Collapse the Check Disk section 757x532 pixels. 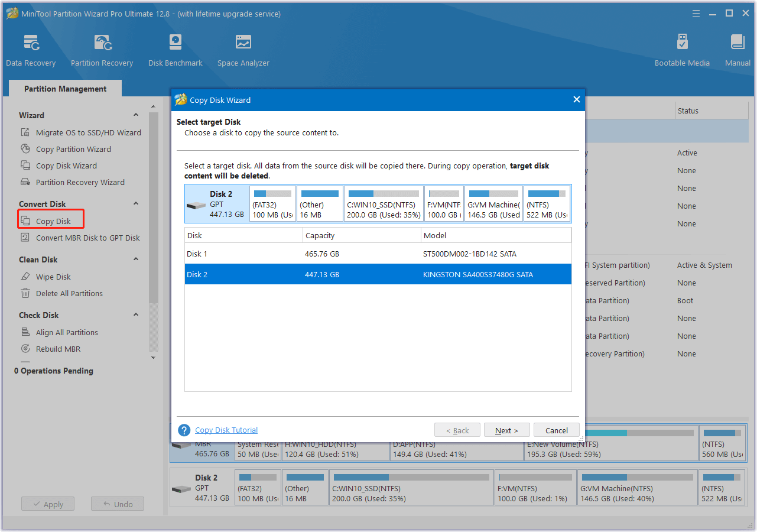coord(136,315)
